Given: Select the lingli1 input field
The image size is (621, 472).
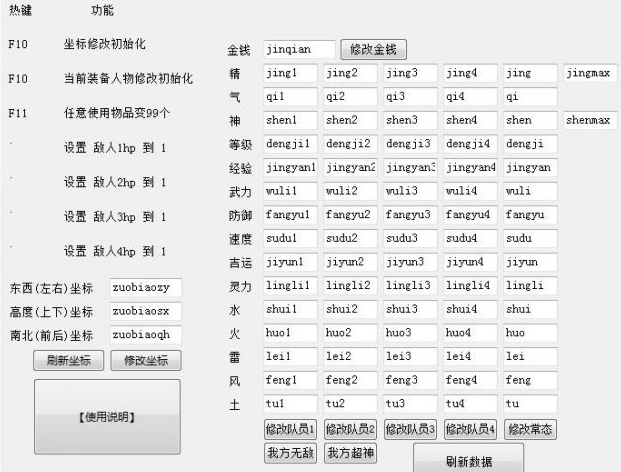Looking at the screenshot, I should pyautogui.click(x=290, y=286).
